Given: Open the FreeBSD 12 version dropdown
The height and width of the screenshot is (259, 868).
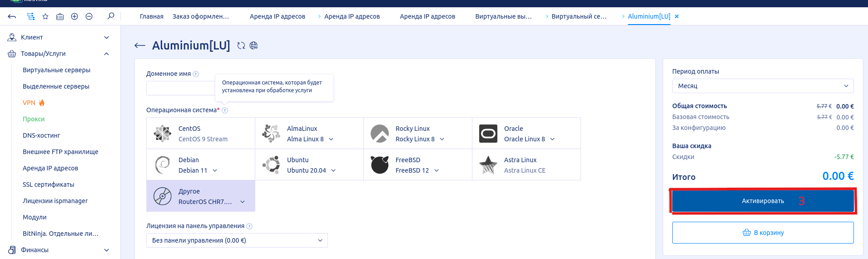Looking at the screenshot, I should pos(436,170).
